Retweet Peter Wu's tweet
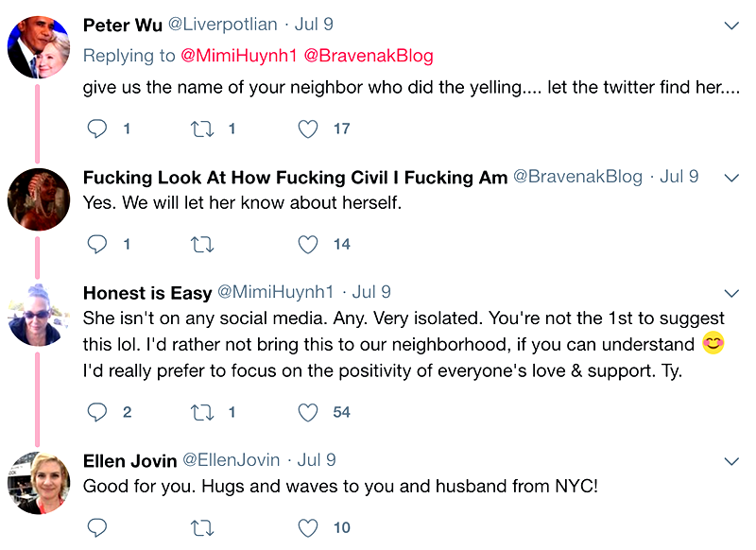 click(202, 129)
